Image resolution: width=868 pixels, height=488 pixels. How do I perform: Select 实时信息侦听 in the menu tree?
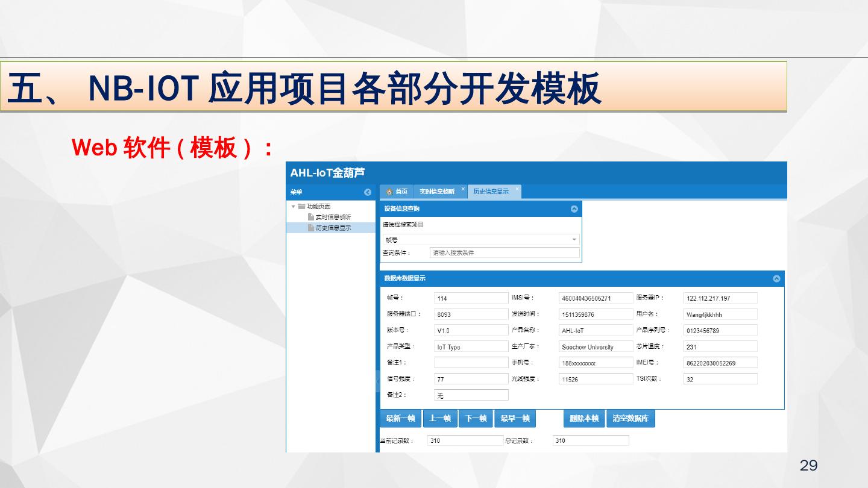(333, 217)
